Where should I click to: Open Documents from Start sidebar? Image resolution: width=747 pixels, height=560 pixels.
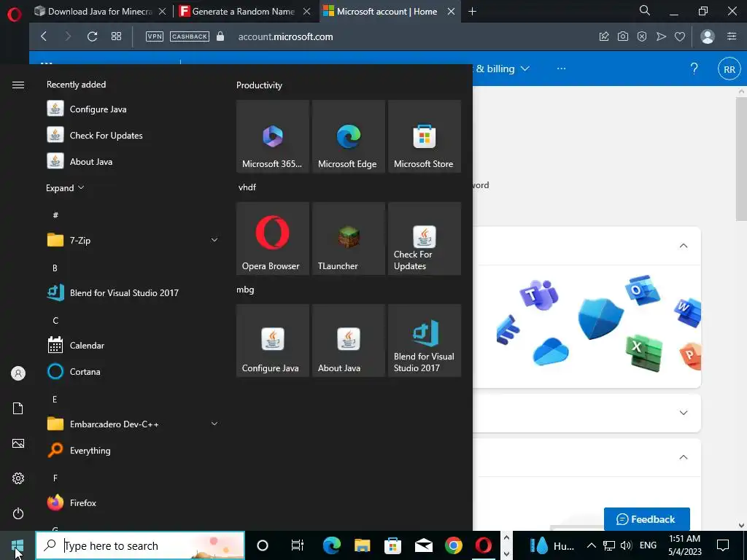tap(18, 408)
